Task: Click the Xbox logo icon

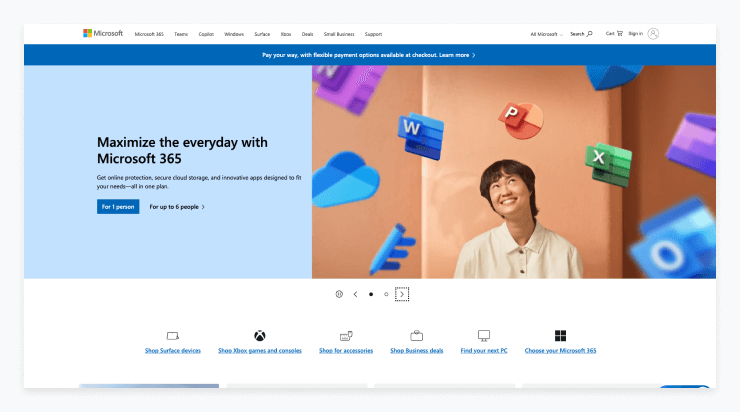Action: coord(260,336)
